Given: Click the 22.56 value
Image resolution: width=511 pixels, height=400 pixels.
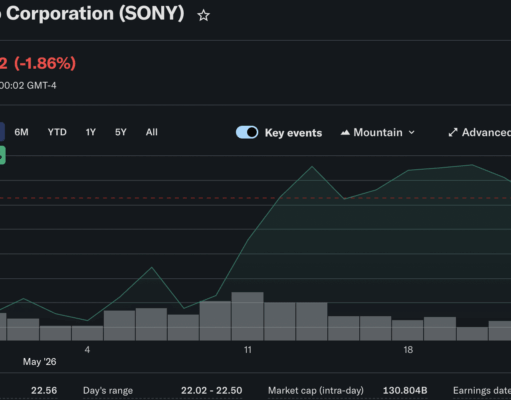Looking at the screenshot, I should (44, 390).
